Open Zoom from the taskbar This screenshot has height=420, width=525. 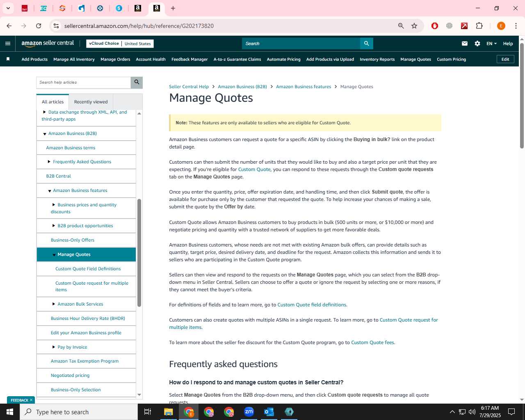pos(249,412)
